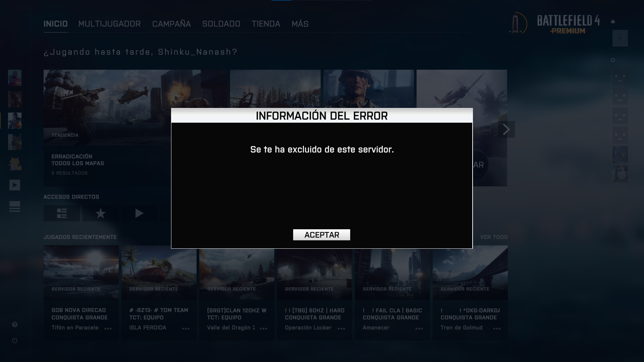
Task: Select the second game tile in left sidebar
Action: [15, 99]
